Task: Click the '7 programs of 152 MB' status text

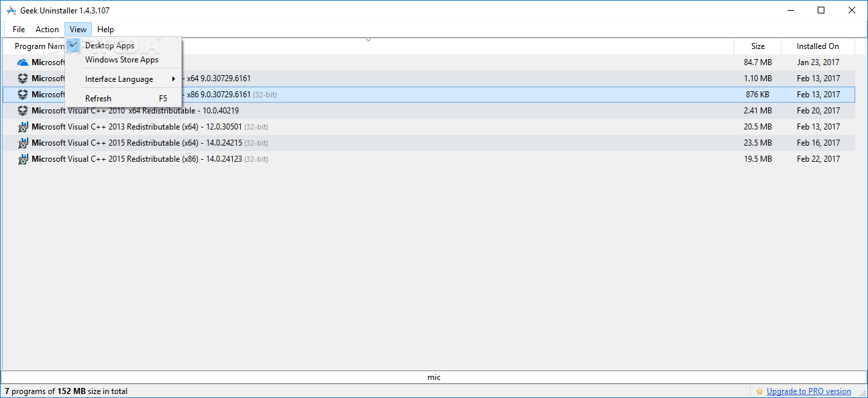Action: click(x=66, y=391)
